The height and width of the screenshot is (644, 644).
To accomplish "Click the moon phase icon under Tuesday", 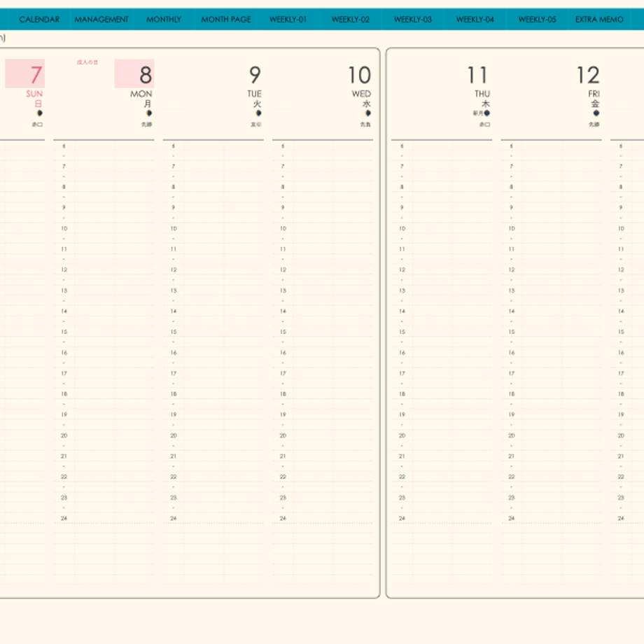I will 258,113.
